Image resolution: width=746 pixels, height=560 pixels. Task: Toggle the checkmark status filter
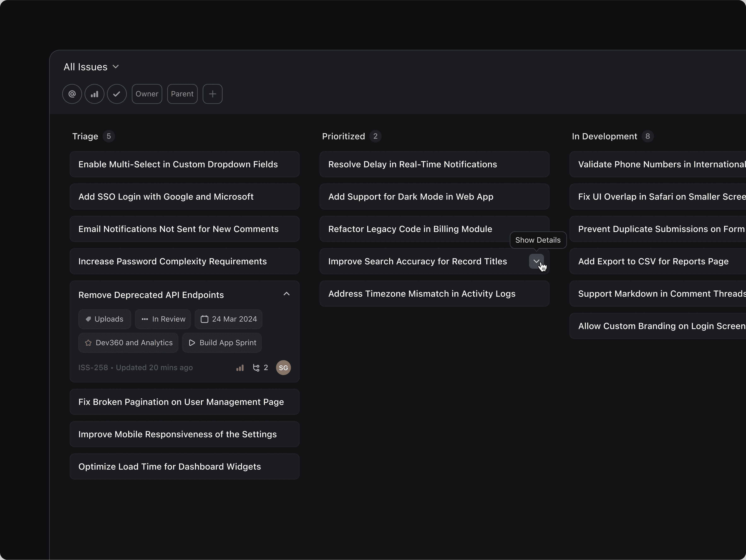pyautogui.click(x=117, y=94)
